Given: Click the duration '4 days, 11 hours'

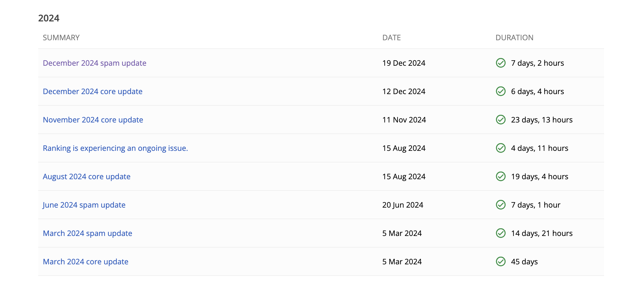Looking at the screenshot, I should [540, 148].
